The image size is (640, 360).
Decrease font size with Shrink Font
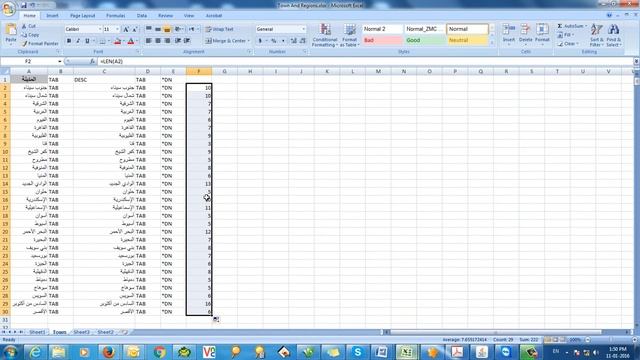pos(135,29)
